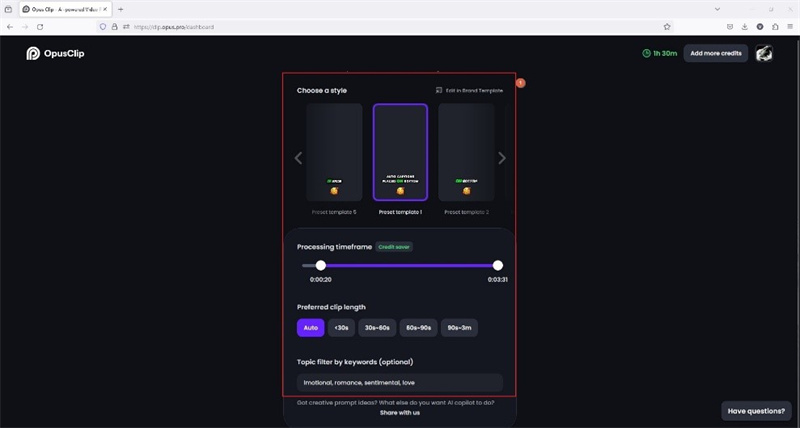Viewport: 800px width, 428px height.
Task: Open the tab list dropdown arrow
Action: [717, 9]
